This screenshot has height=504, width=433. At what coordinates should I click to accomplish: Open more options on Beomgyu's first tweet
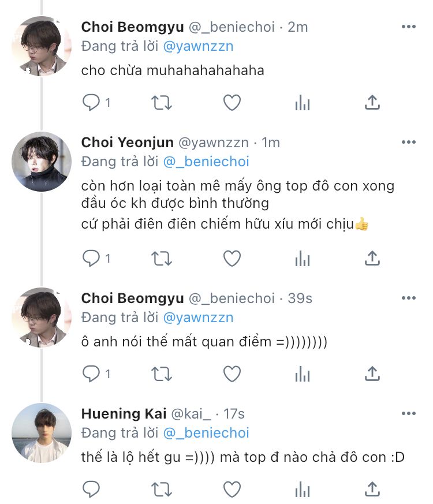coord(409,27)
